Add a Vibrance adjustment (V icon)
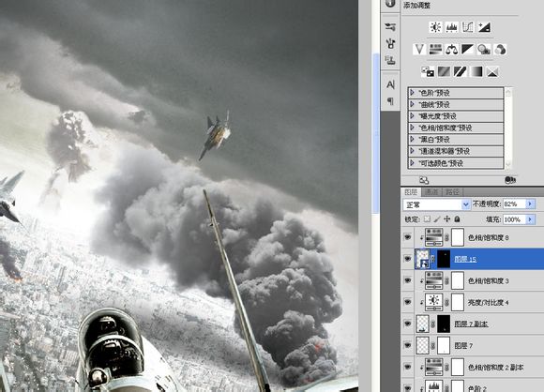Viewport: 544px width, 392px height. 419,50
